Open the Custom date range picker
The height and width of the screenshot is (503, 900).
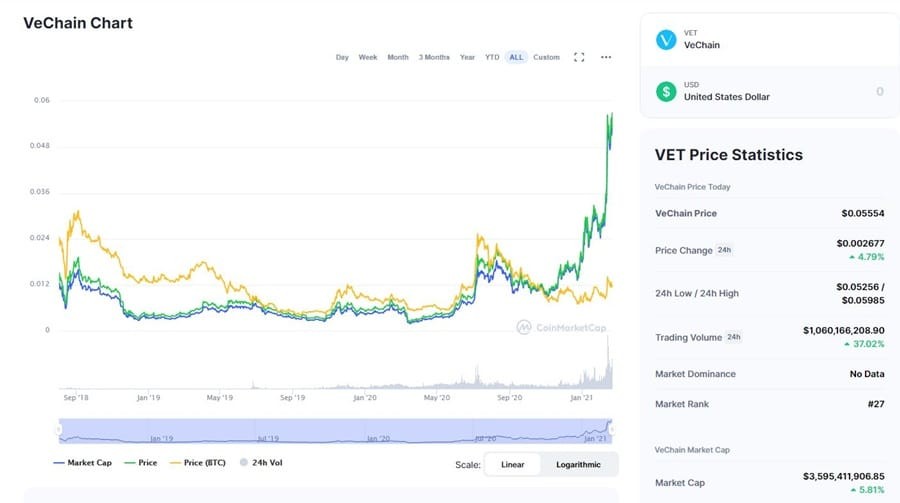coord(546,58)
